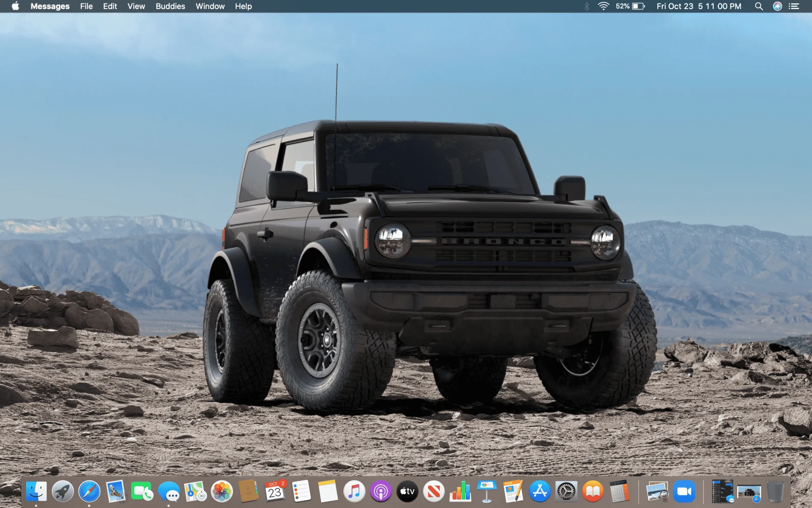Open Zoom video camera icon
Image resolution: width=812 pixels, height=508 pixels.
click(x=684, y=491)
